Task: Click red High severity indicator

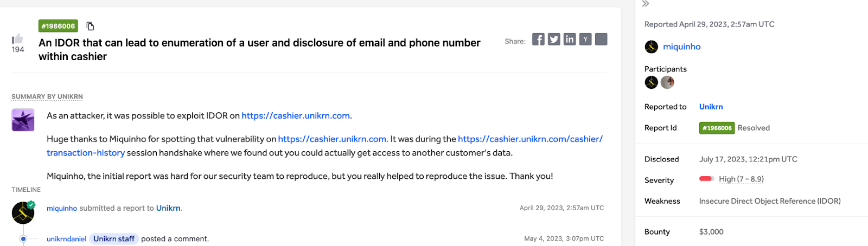Action: 706,179
